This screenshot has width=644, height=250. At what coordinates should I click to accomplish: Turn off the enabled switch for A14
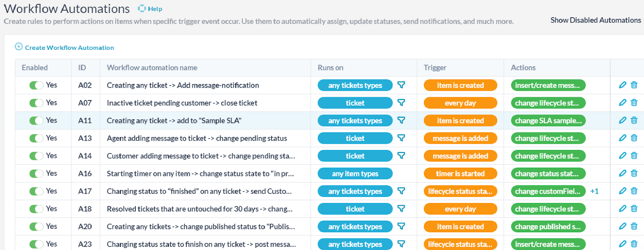click(x=36, y=156)
